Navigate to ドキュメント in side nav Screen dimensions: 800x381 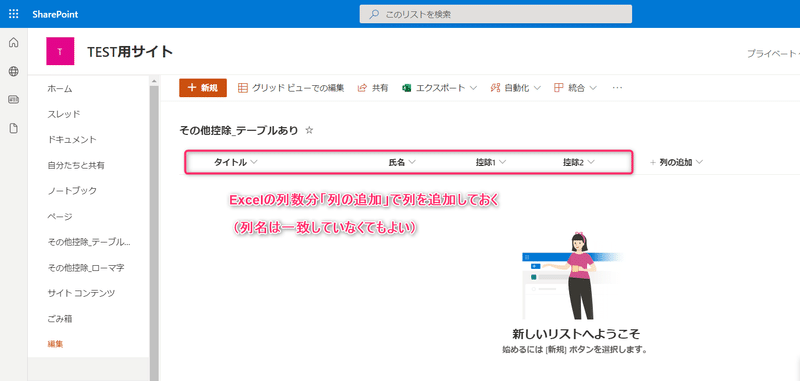coord(72,139)
